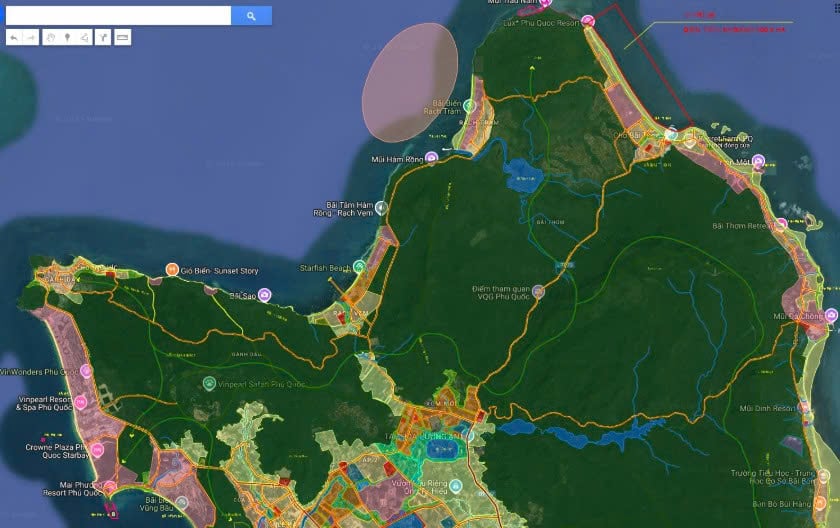The image size is (840, 528).
Task: Open the Gió Biển Sunset Story restaurant marker
Action: (172, 271)
